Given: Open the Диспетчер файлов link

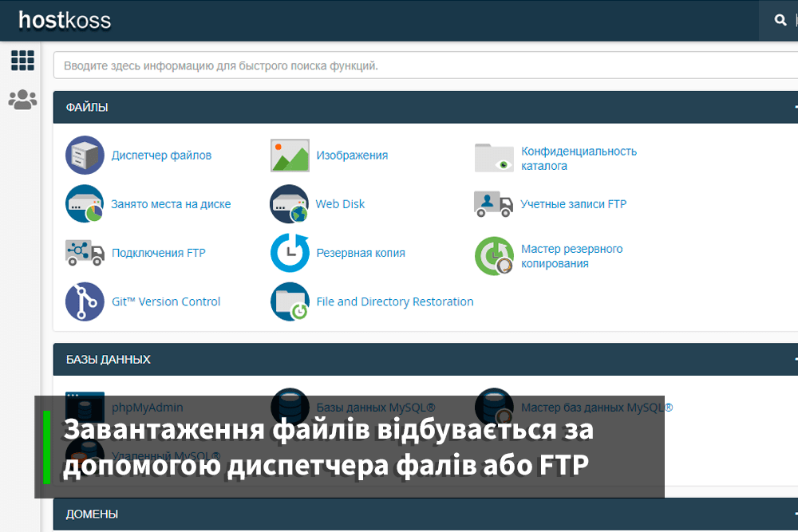Looking at the screenshot, I should pyautogui.click(x=161, y=155).
